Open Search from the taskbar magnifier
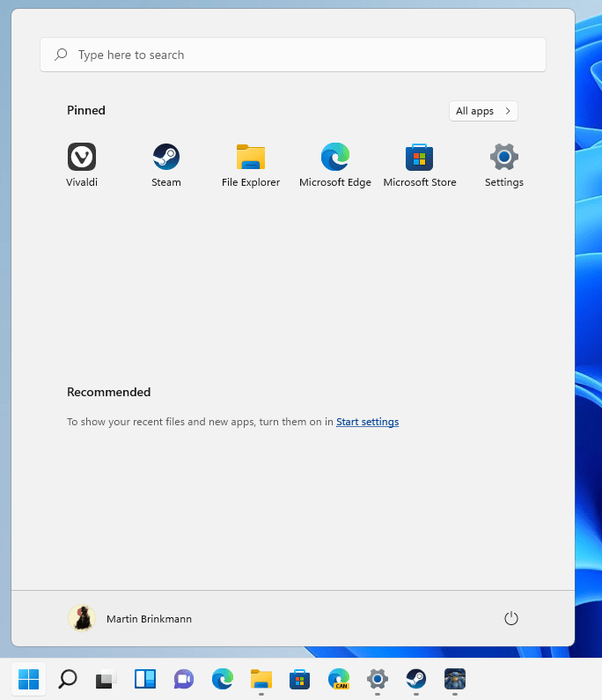This screenshot has width=602, height=700. 68,680
